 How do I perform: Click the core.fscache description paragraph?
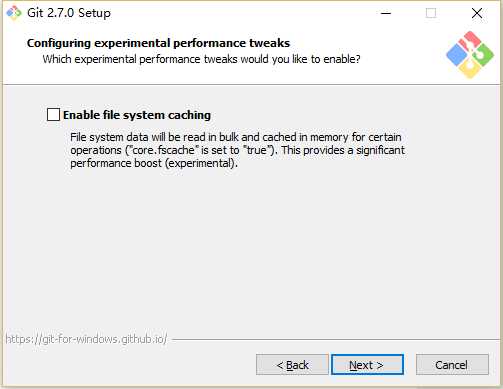click(x=237, y=150)
